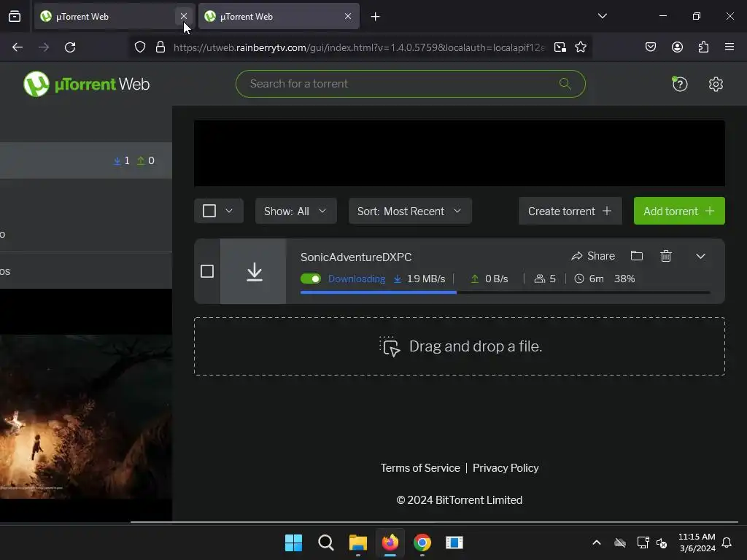Open Firefox extensions puzzle icon
The image size is (747, 560).
click(703, 47)
